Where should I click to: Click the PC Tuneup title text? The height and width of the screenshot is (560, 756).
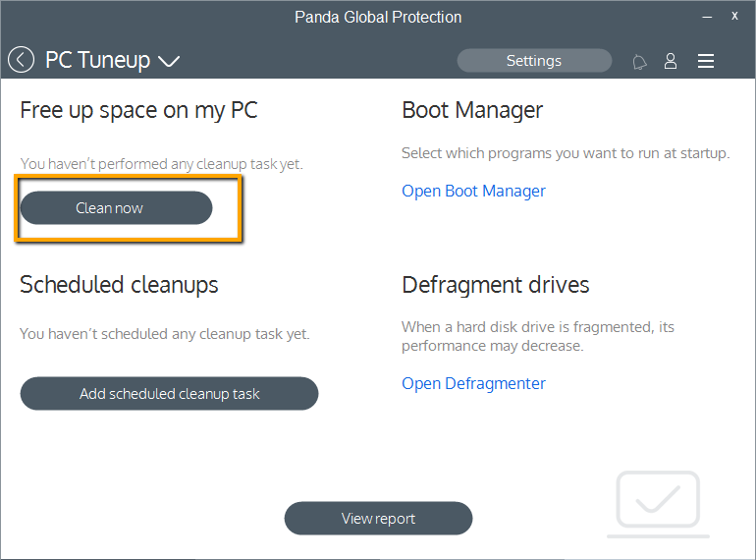97,60
